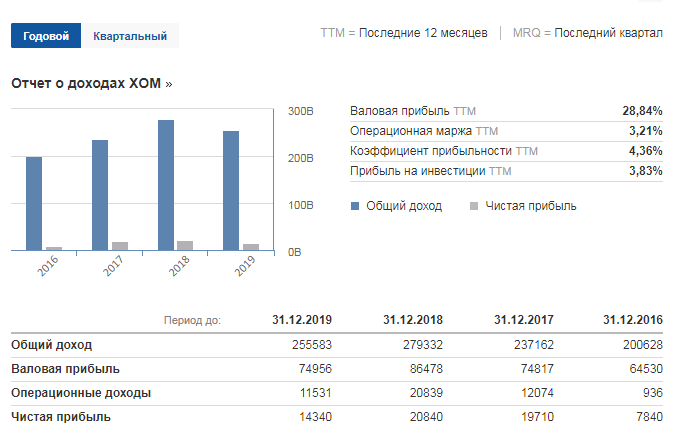Viewport: 674px width, 434px height.
Task: Click the 7840 net income cell
Action: tap(649, 417)
